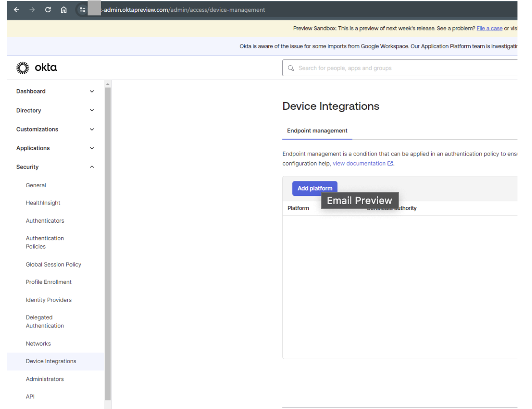
Task: Open API under Security
Action: point(30,397)
